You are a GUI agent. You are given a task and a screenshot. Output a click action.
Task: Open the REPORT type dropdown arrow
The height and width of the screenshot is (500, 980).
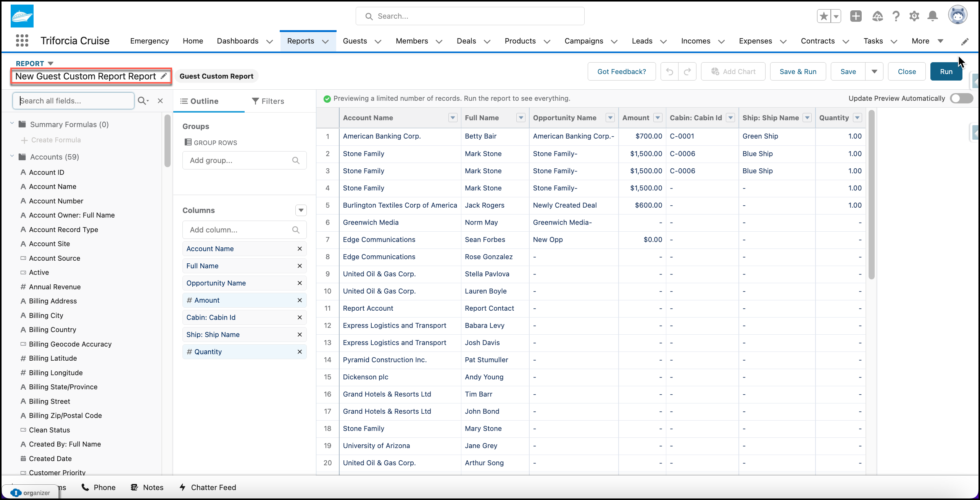click(50, 63)
